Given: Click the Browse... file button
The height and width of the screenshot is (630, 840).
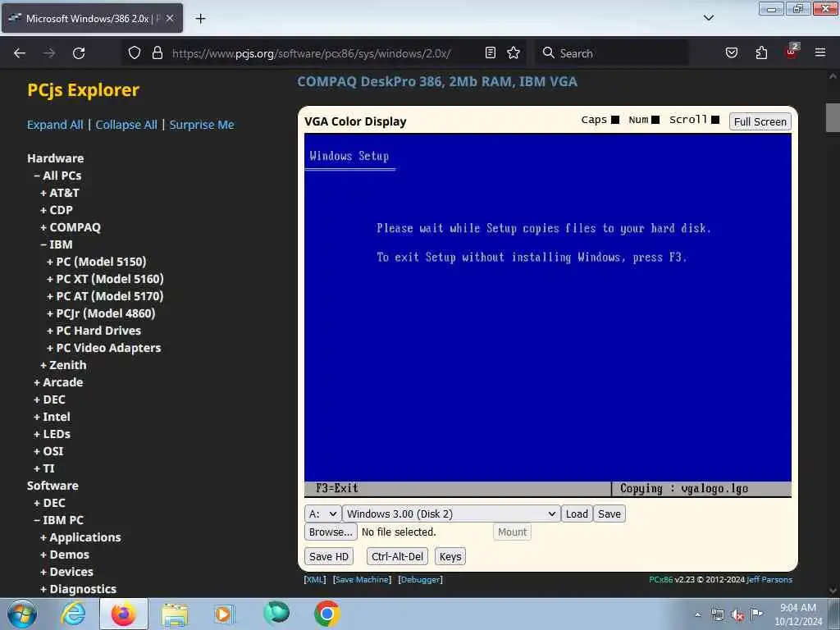Looking at the screenshot, I should pyautogui.click(x=331, y=532).
